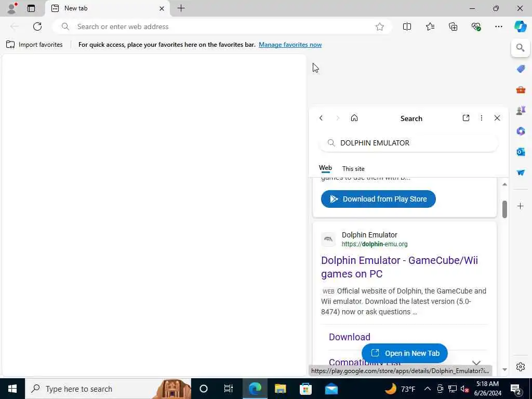This screenshot has height=399, width=532.
Task: Add this page to favorites star
Action: [380, 26]
